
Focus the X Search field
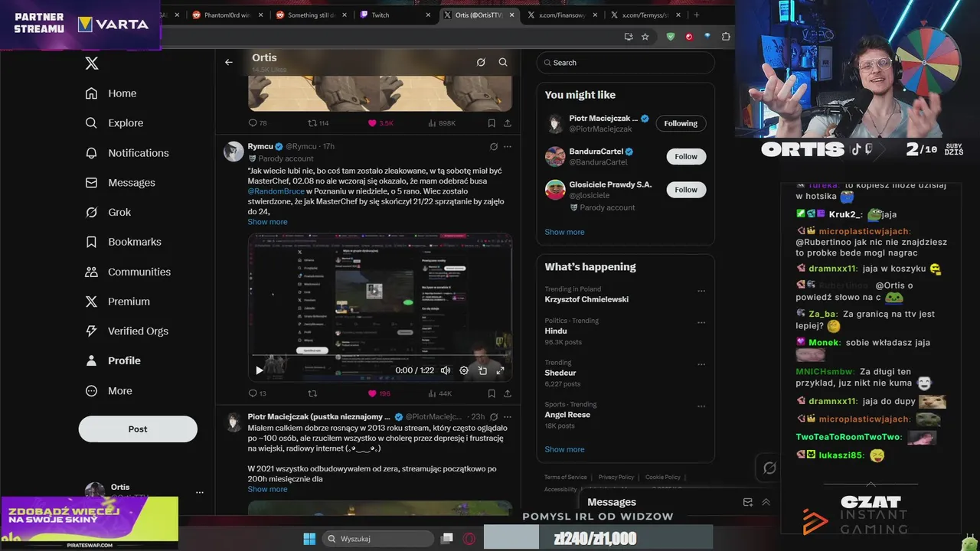pyautogui.click(x=626, y=63)
